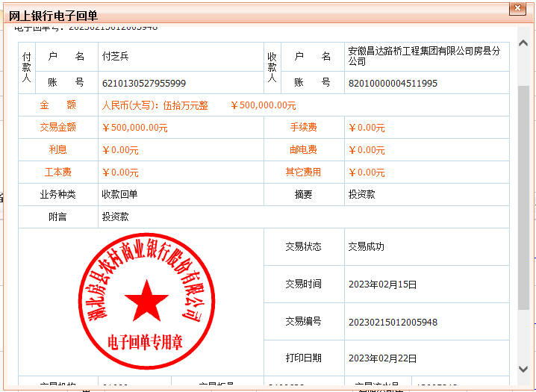
Task: Close the 网上银行电子回单 dialog
Action: [x=516, y=9]
